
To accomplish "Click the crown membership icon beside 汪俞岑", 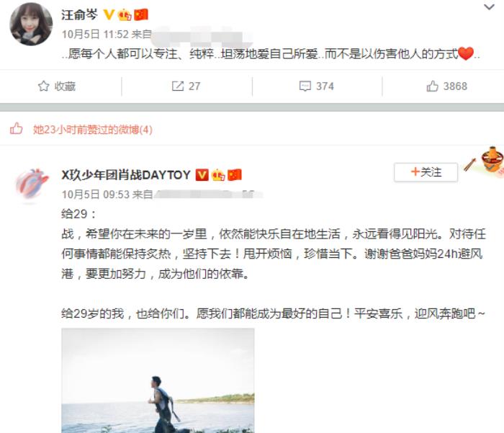I will [x=125, y=15].
